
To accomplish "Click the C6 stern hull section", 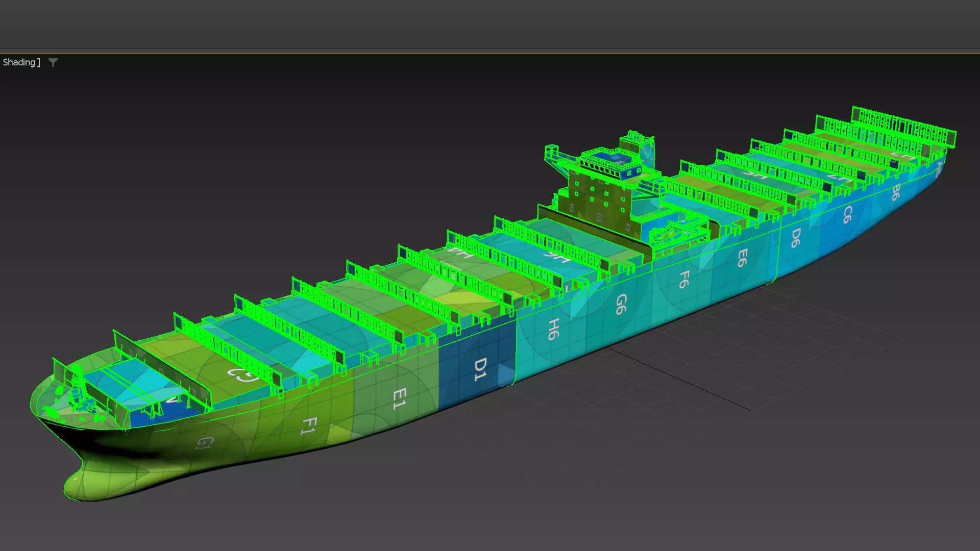I will [x=847, y=215].
